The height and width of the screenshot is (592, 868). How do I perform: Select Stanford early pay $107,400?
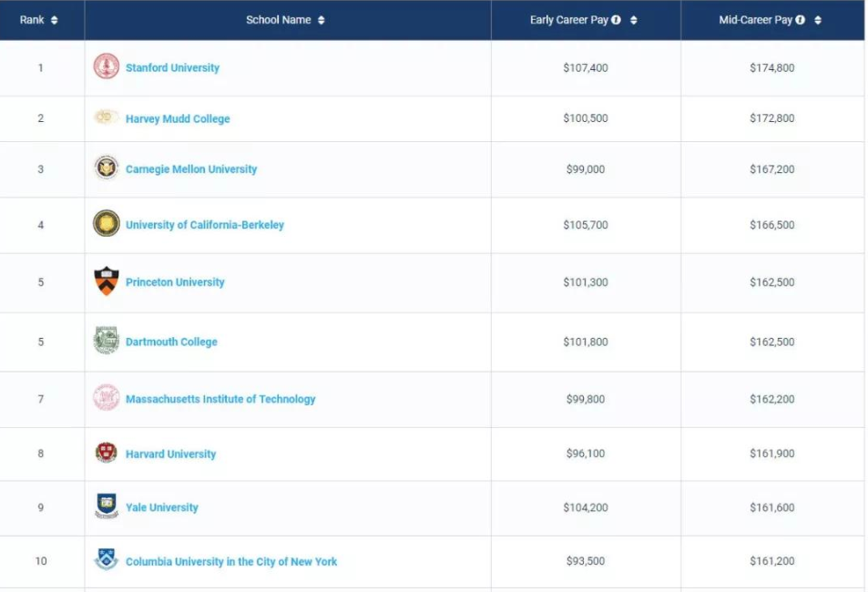(x=585, y=67)
